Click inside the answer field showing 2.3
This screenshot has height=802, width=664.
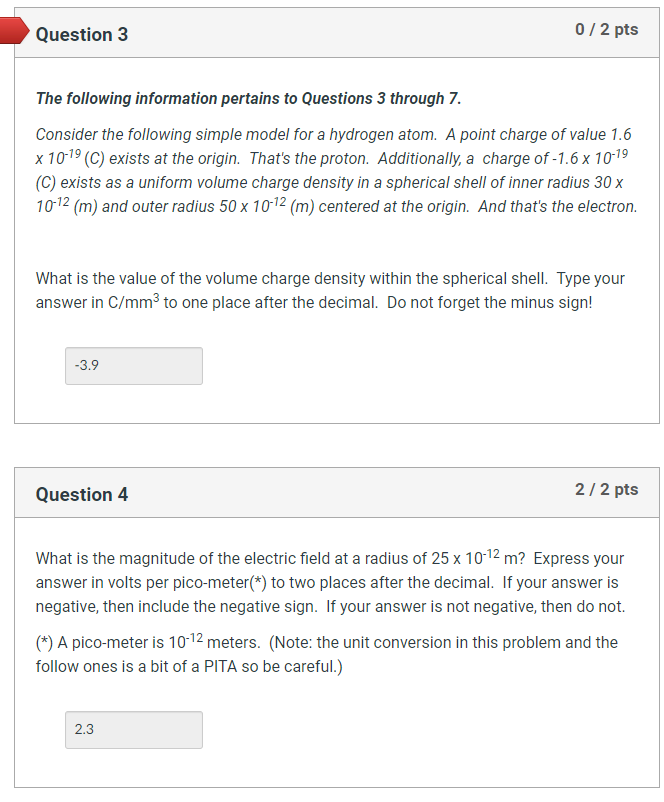[x=133, y=730]
